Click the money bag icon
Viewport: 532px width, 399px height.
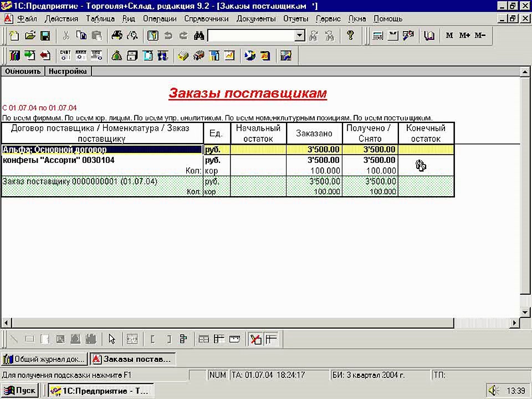(x=117, y=55)
